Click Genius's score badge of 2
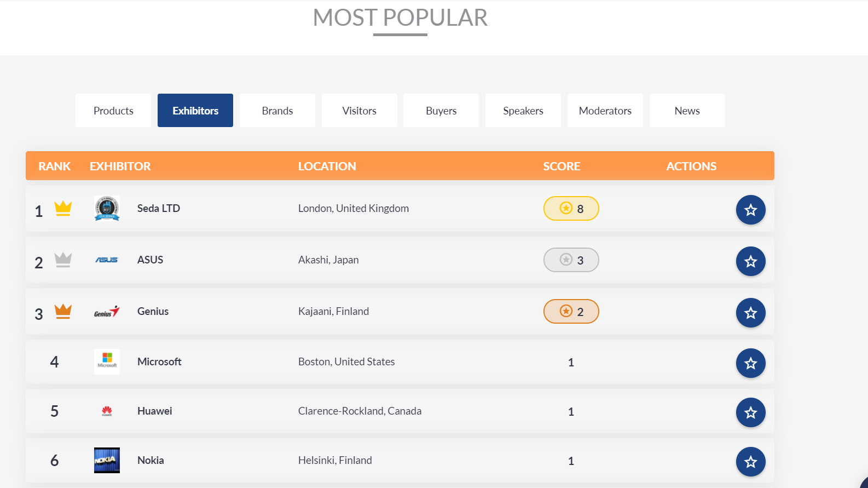This screenshot has height=488, width=868. 571,311
